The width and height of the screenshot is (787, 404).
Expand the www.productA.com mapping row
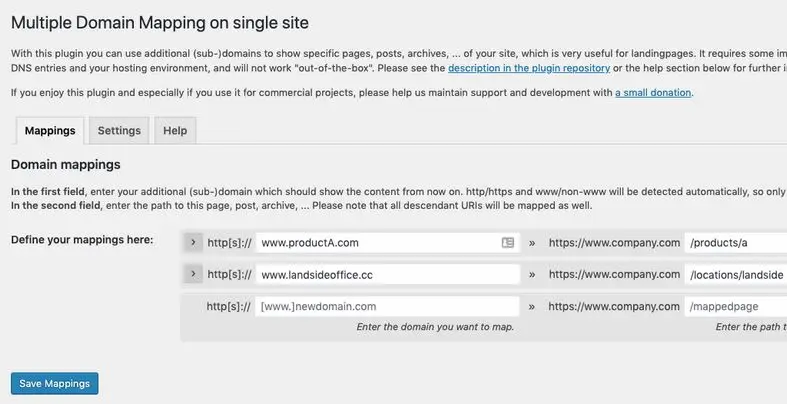click(x=193, y=242)
